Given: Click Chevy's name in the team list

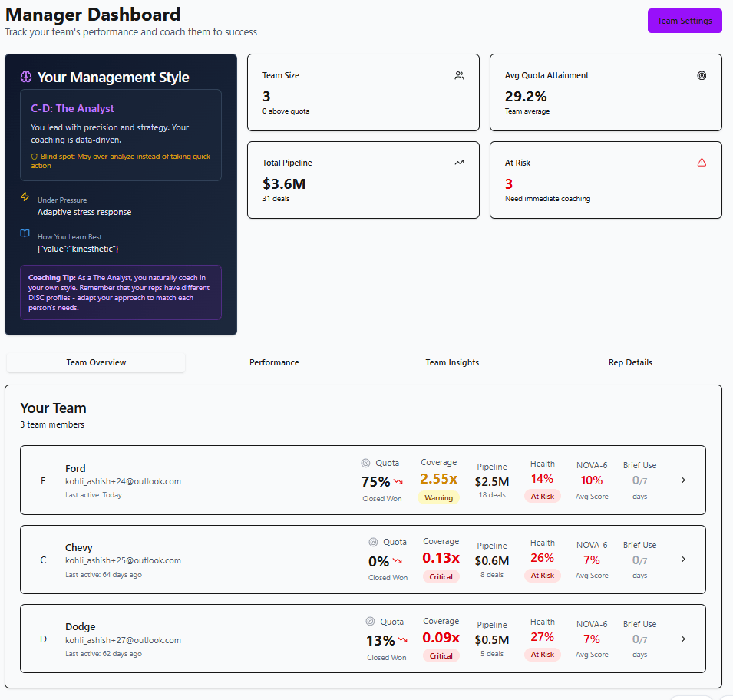Looking at the screenshot, I should click(78, 547).
